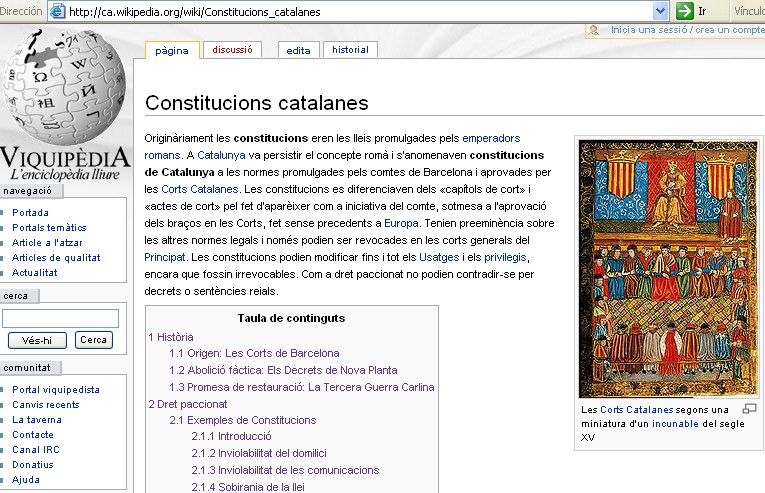Open Articles de qualitat link
765x493 pixels.
56,258
